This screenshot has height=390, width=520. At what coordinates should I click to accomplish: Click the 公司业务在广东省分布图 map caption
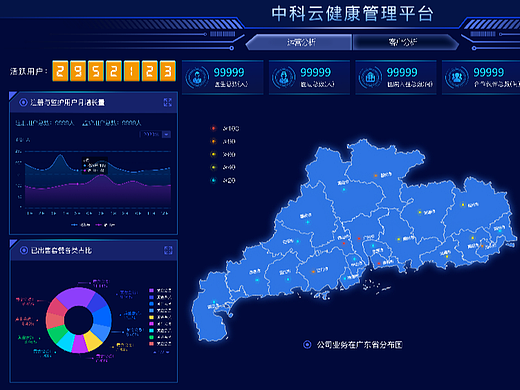pos(360,345)
